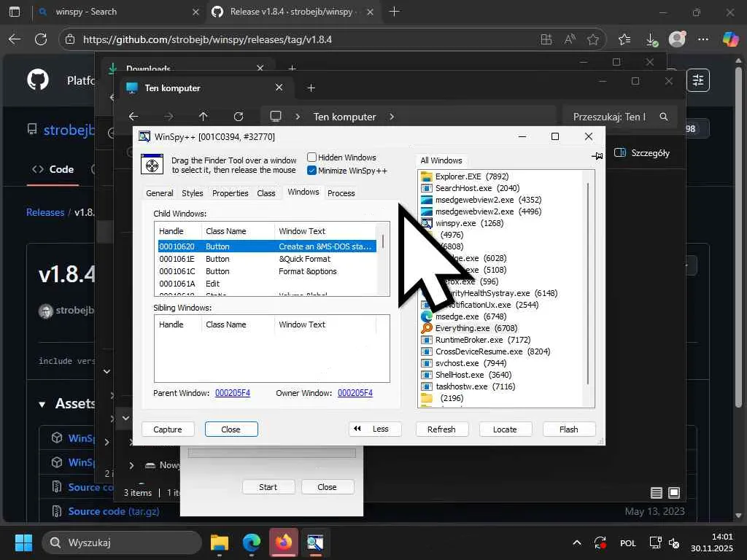The width and height of the screenshot is (747, 560).
Task: Go back in the File Explorer window
Action: [x=134, y=116]
